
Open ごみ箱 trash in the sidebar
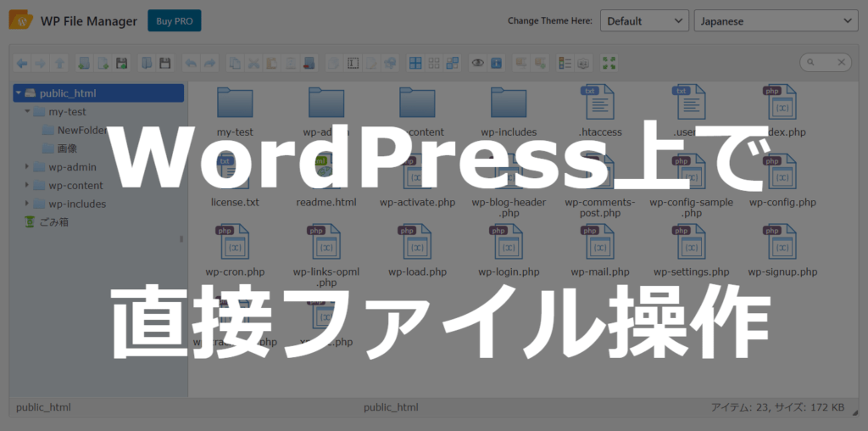point(53,222)
